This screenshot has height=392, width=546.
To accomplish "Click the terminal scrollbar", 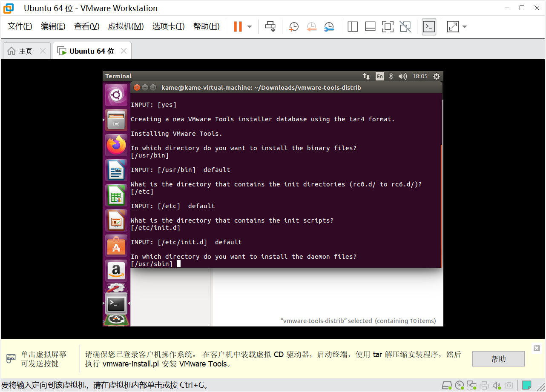I will coord(441,206).
